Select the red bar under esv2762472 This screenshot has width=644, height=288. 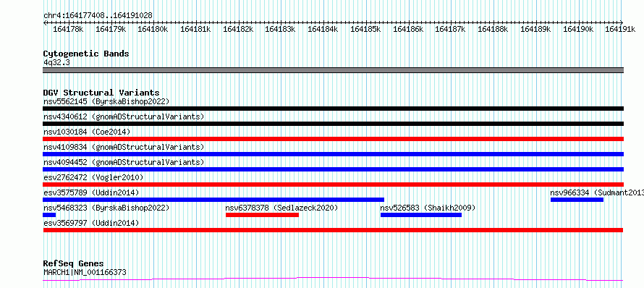tap(333, 185)
